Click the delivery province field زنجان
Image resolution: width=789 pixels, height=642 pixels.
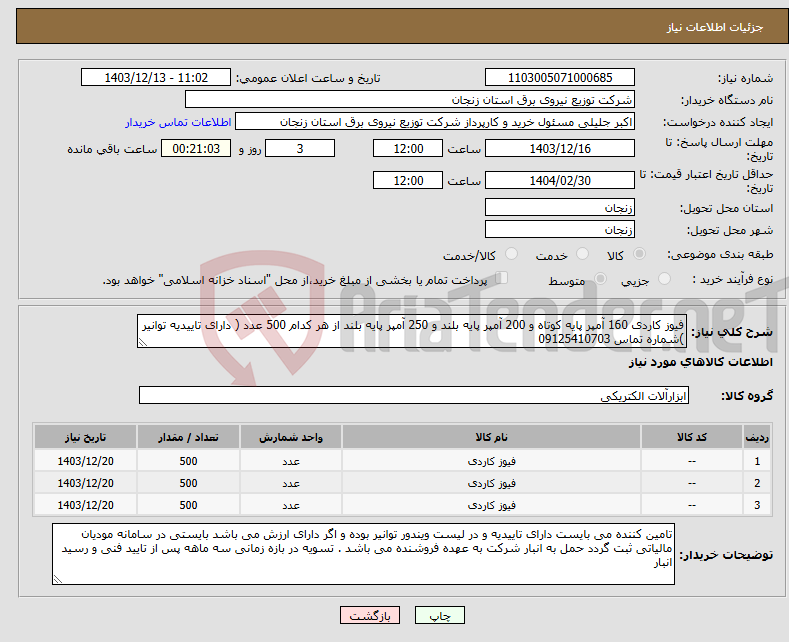point(560,207)
